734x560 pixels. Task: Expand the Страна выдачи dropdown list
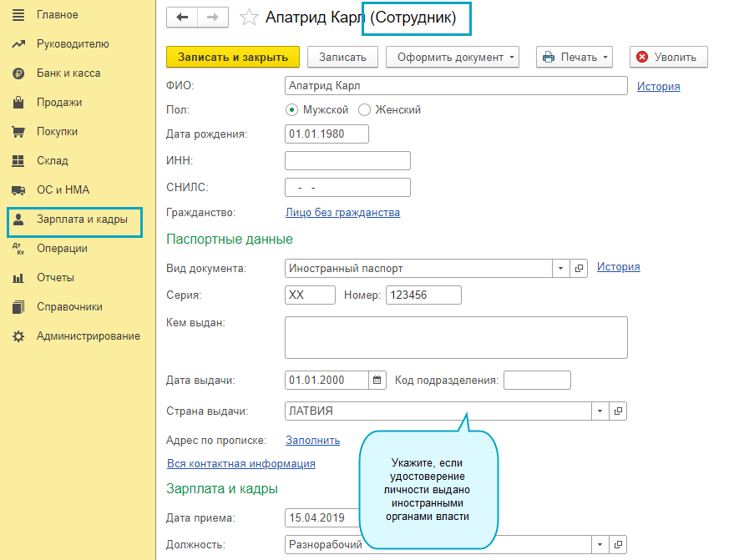tap(599, 411)
